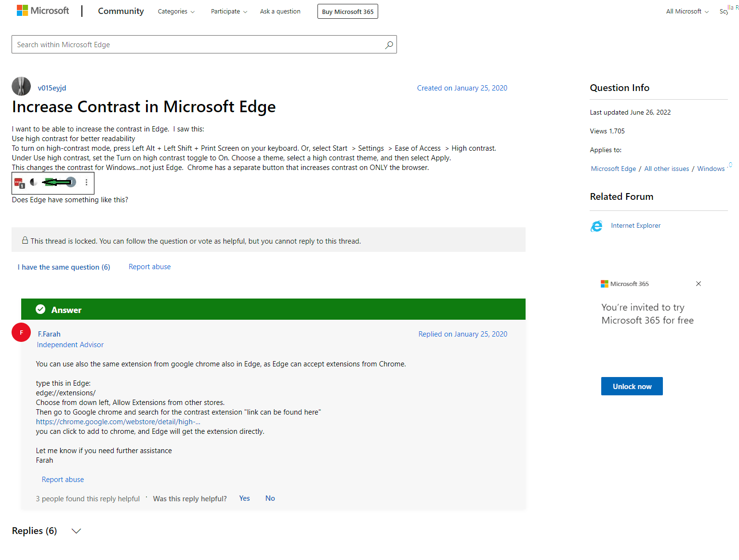The height and width of the screenshot is (560, 739).
Task: Vote Yes on reply helpfulness
Action: pyautogui.click(x=244, y=498)
